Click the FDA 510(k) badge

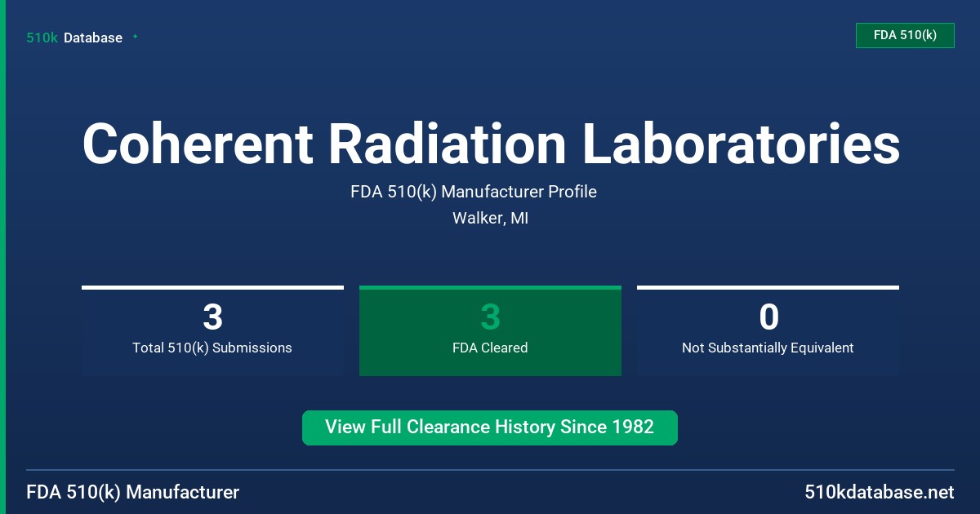coord(905,36)
